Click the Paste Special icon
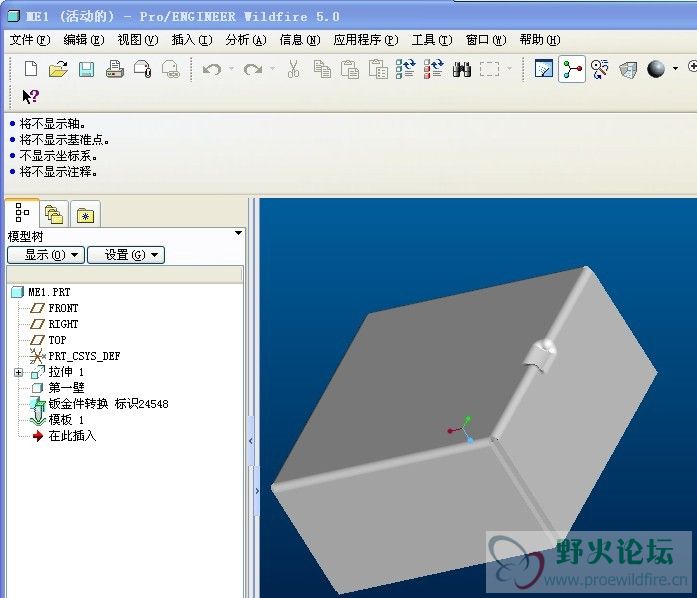 pyautogui.click(x=378, y=69)
